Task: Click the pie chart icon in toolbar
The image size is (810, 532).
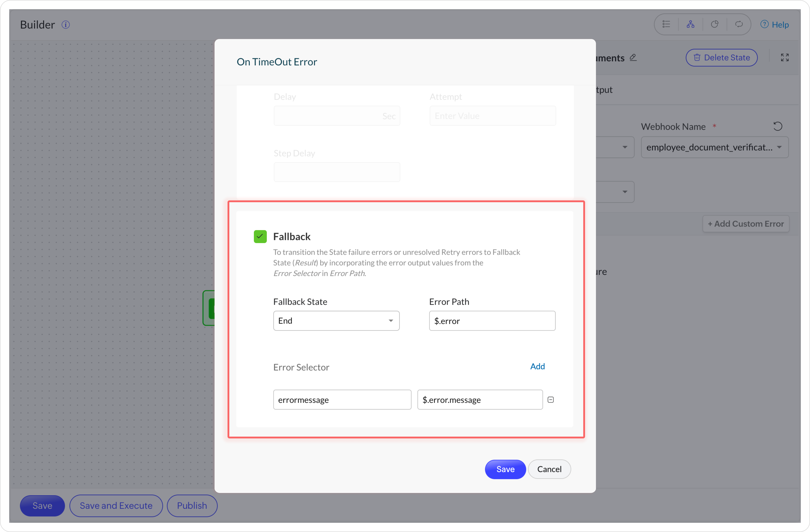Action: [x=714, y=24]
